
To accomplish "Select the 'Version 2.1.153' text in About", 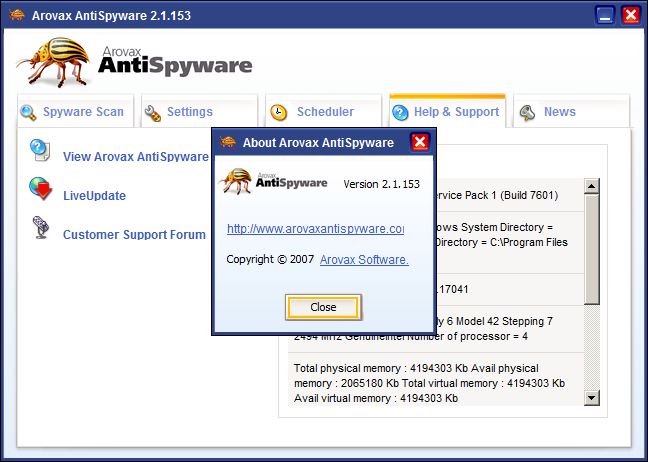I will pyautogui.click(x=381, y=184).
